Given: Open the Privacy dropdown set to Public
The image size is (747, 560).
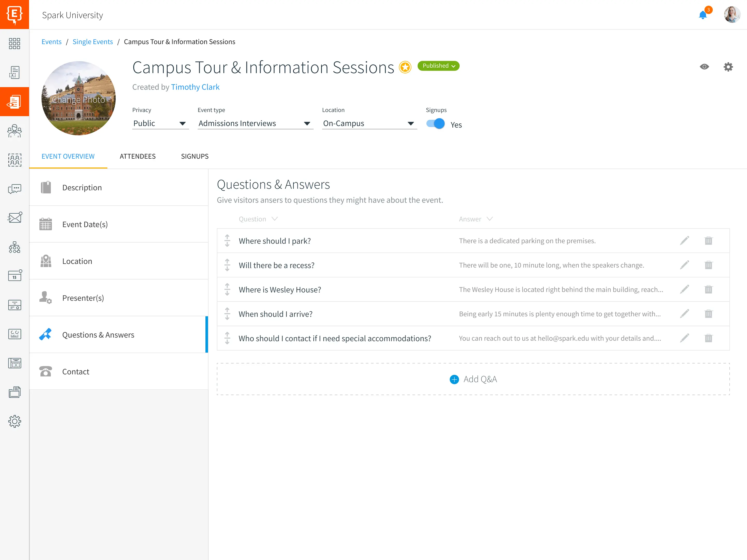Looking at the screenshot, I should [x=160, y=124].
